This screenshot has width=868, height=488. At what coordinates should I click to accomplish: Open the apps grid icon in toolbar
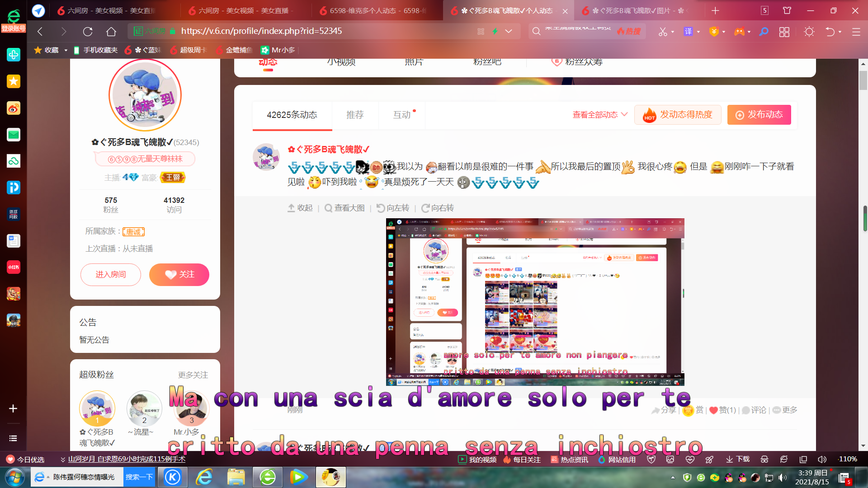pyautogui.click(x=784, y=32)
